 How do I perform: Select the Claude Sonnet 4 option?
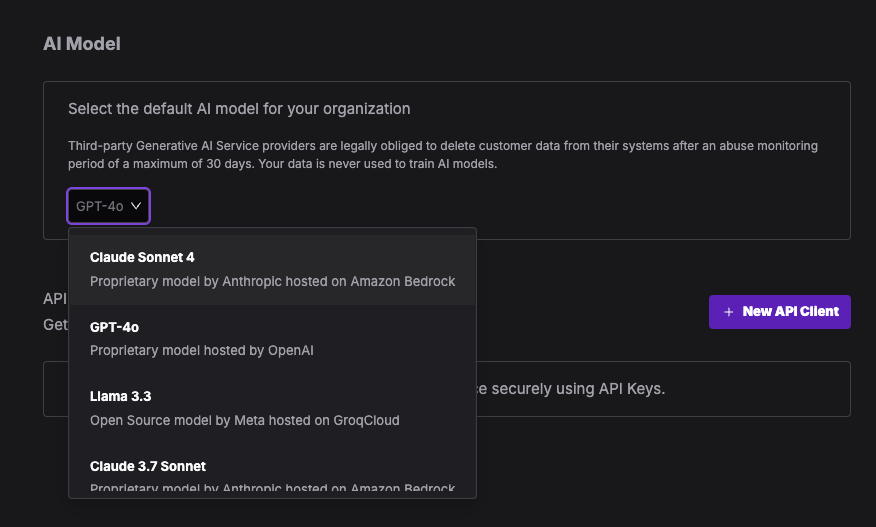pyautogui.click(x=272, y=269)
